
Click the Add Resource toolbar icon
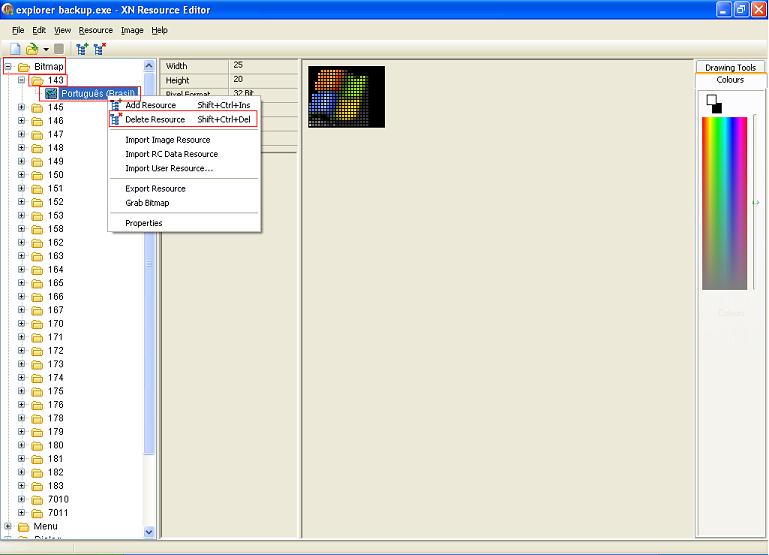82,49
